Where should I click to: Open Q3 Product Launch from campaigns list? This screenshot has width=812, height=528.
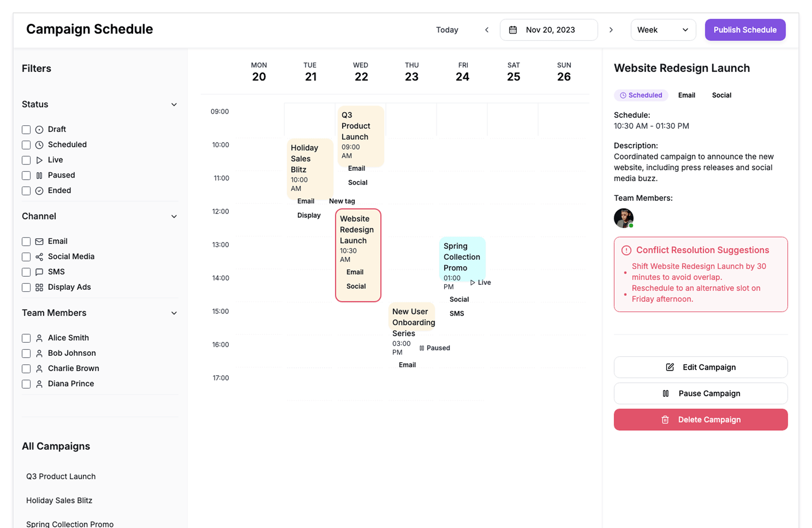coord(61,476)
